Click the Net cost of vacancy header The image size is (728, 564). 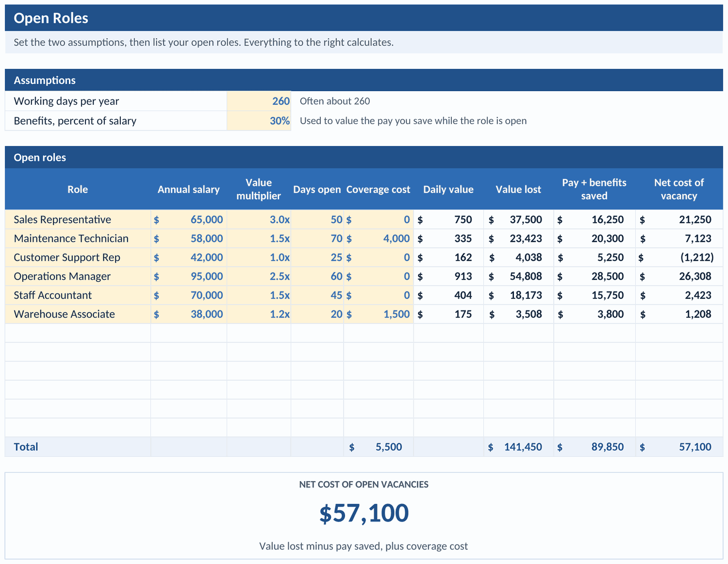[679, 189]
